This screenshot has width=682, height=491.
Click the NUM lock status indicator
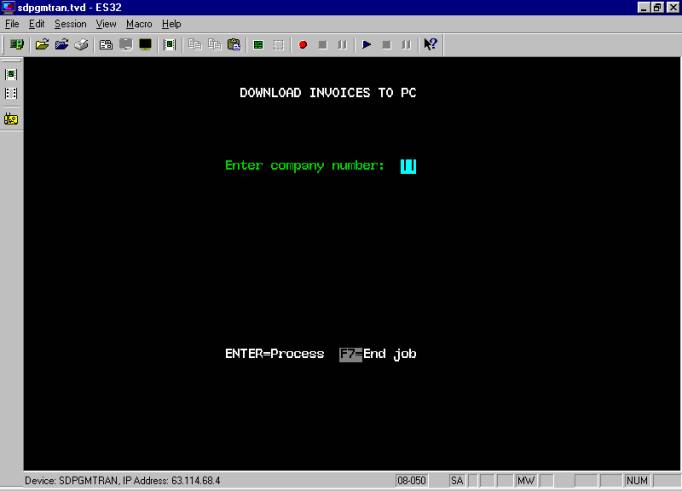tap(637, 481)
